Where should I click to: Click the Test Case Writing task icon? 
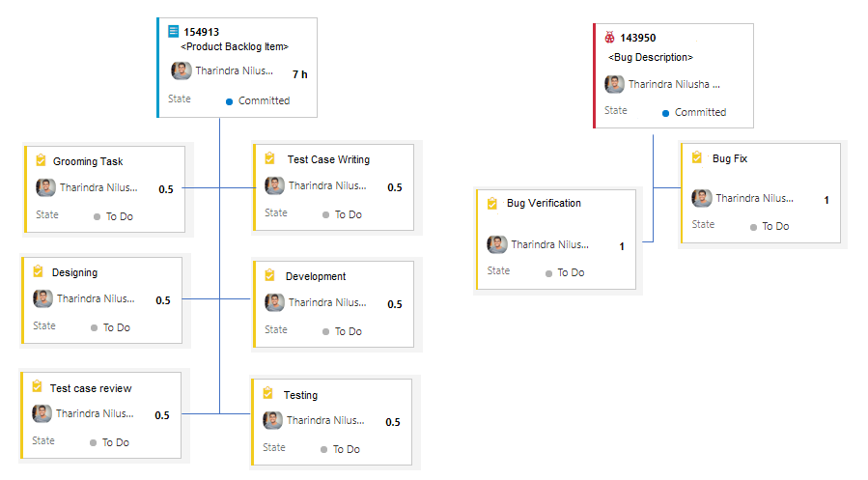270,159
